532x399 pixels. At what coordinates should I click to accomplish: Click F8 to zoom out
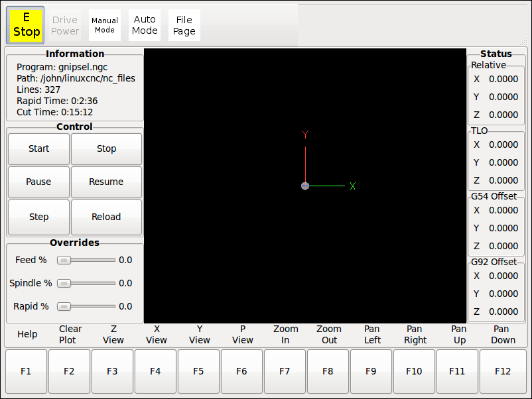click(x=328, y=371)
